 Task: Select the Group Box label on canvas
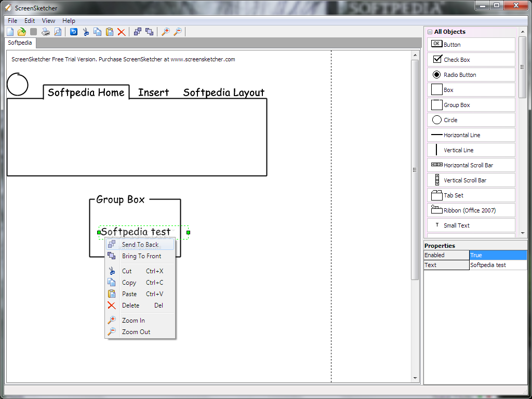point(121,199)
